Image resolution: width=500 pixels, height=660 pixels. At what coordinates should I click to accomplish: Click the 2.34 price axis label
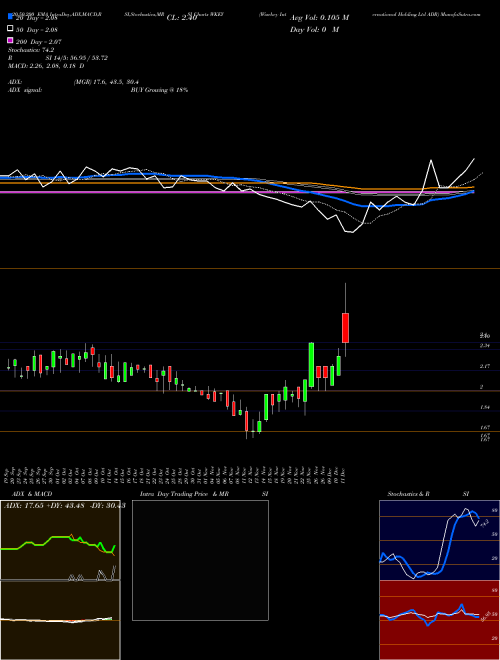tap(484, 346)
